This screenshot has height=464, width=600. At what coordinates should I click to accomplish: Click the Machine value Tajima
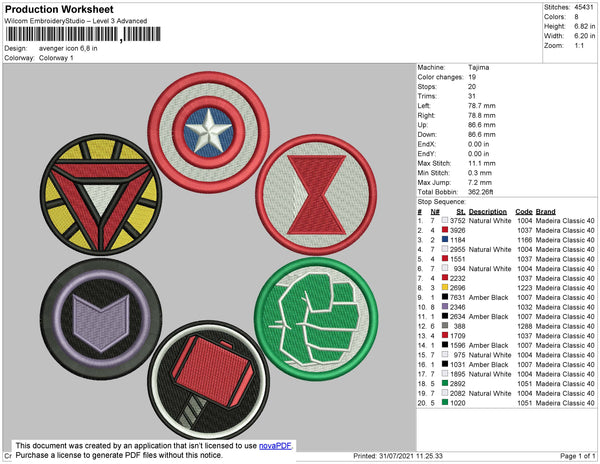(x=479, y=67)
